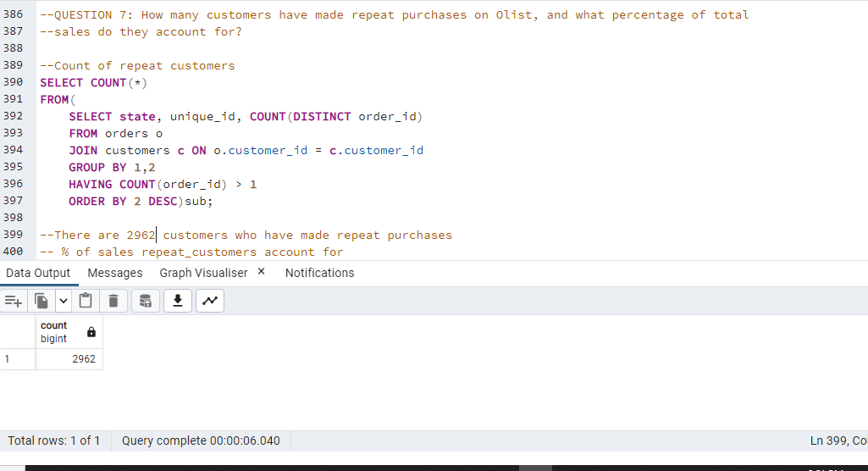The height and width of the screenshot is (471, 868).
Task: Click the lock icon in count column
Action: [91, 332]
